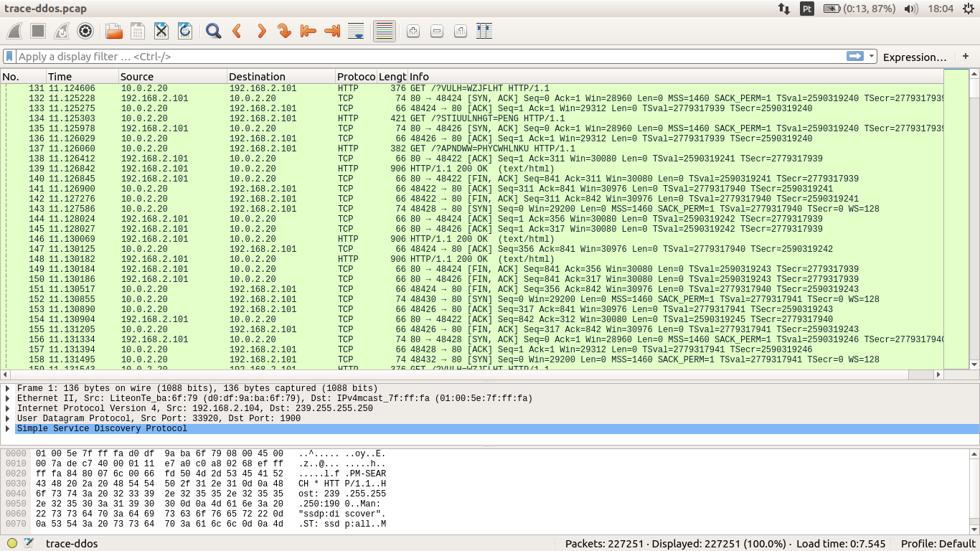The width and height of the screenshot is (980, 551).
Task: Find a packet magnifier icon
Action: pyautogui.click(x=213, y=31)
